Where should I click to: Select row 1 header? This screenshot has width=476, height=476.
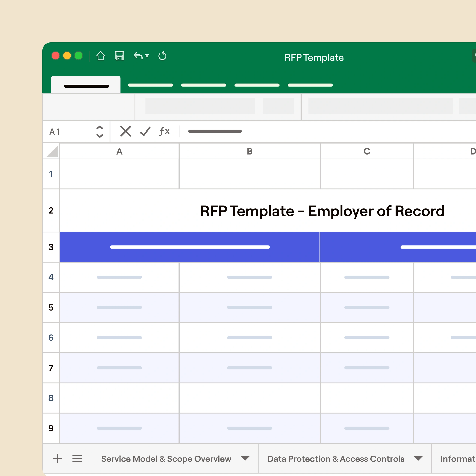coord(51,174)
